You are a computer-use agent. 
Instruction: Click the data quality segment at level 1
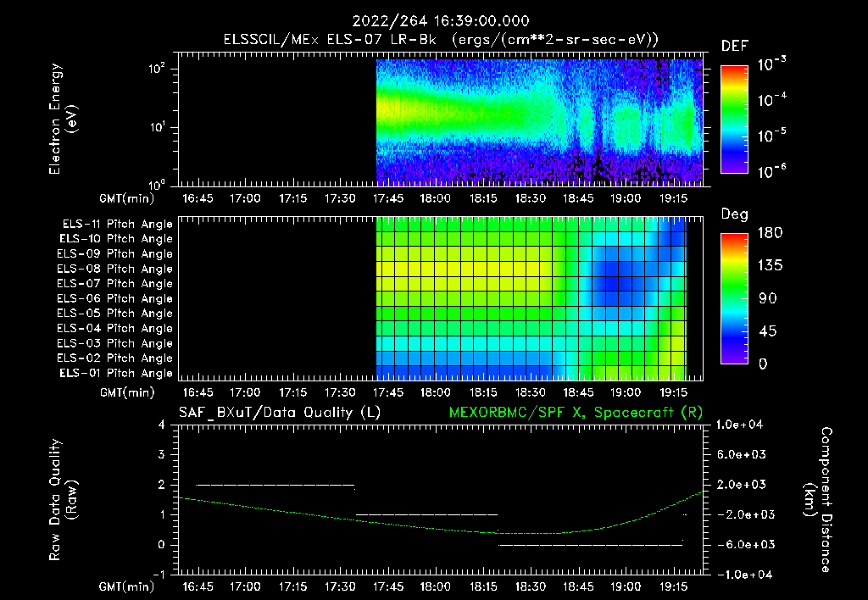click(x=426, y=514)
